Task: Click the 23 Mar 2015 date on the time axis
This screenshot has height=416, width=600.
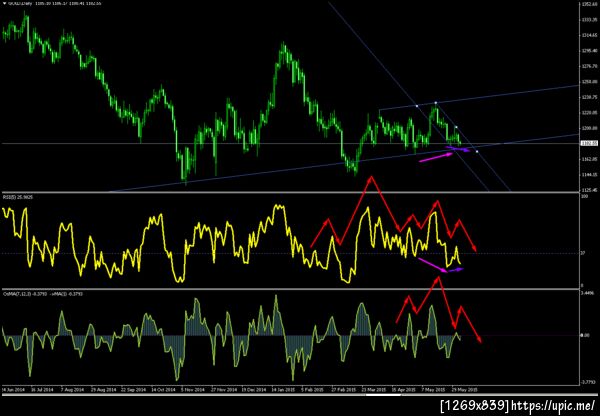Action: (x=374, y=389)
